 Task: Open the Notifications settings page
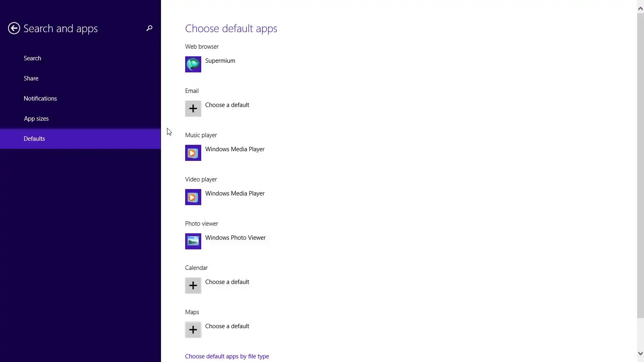(80, 99)
